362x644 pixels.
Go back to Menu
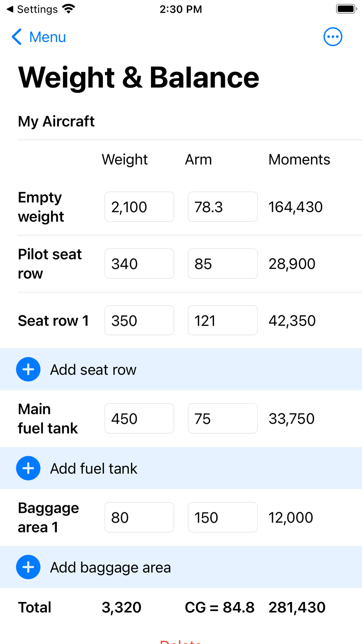pyautogui.click(x=39, y=37)
